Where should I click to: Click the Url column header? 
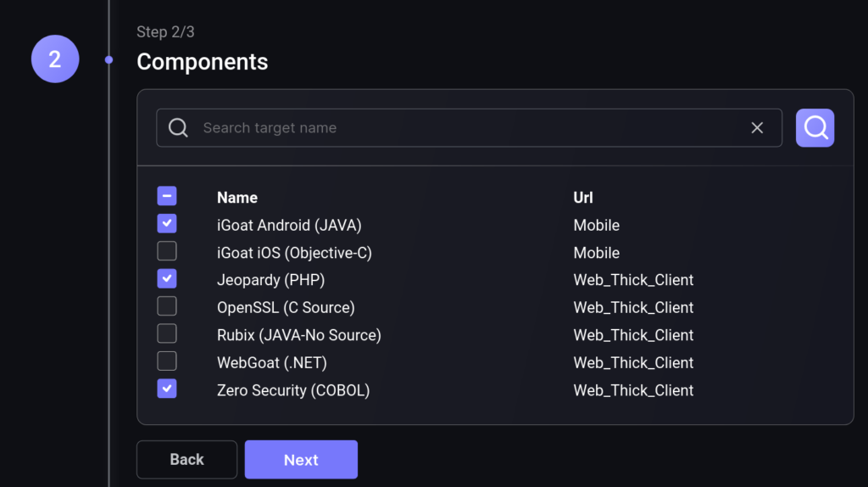pos(583,198)
